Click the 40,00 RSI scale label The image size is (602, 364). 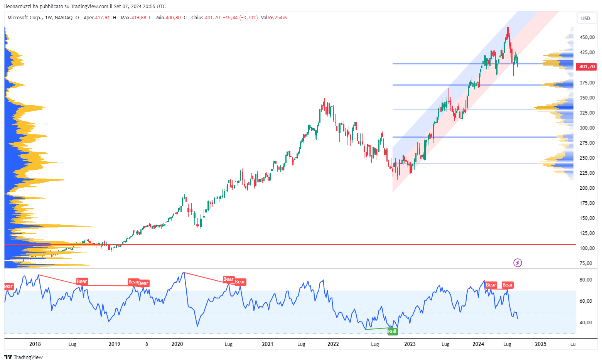pyautogui.click(x=586, y=323)
